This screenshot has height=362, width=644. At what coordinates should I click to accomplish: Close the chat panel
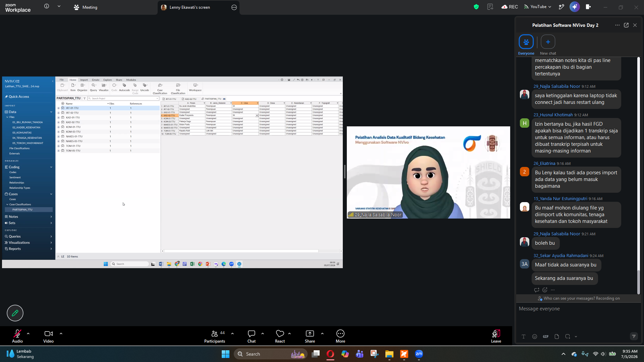pyautogui.click(x=635, y=25)
